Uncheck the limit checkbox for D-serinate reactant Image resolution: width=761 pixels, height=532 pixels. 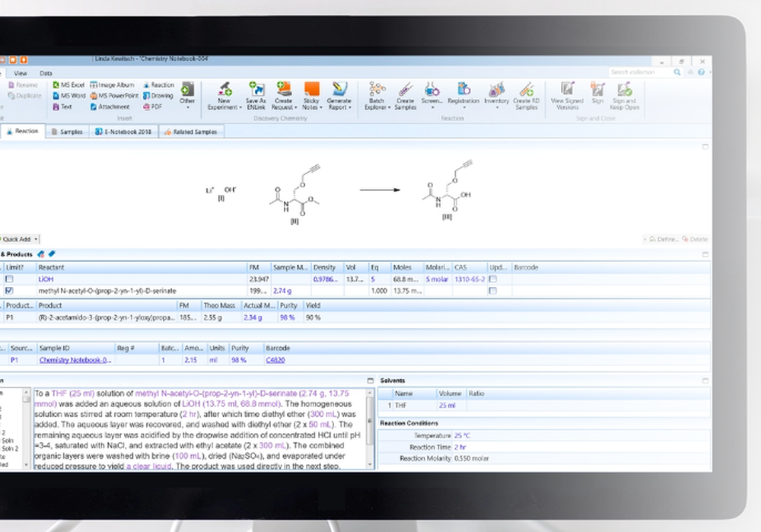pyautogui.click(x=11, y=290)
